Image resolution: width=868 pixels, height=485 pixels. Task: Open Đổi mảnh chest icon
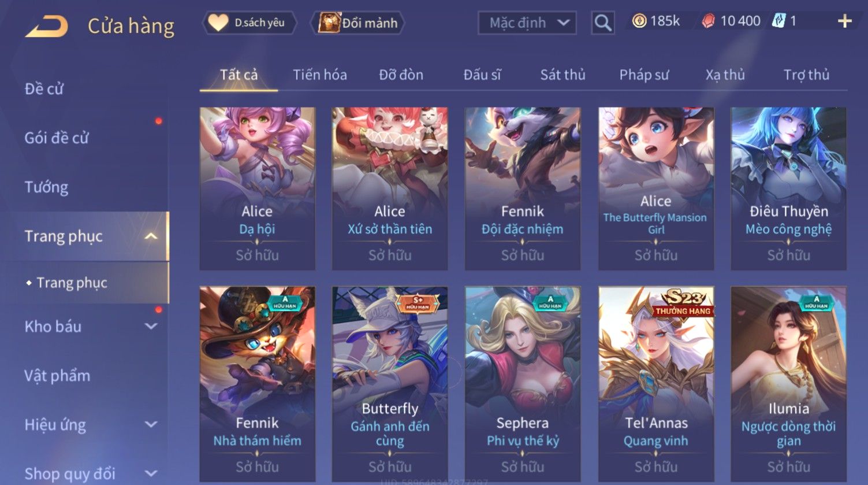point(357,23)
